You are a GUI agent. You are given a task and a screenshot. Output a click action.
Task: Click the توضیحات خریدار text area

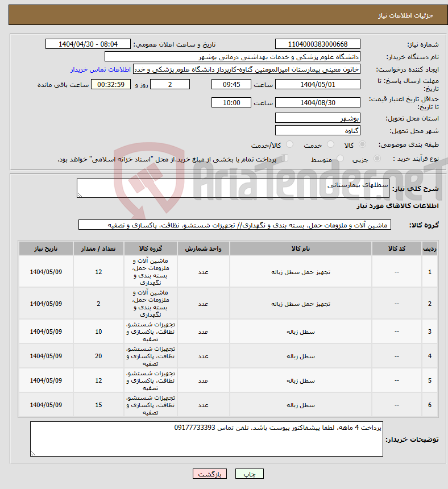[x=206, y=439]
